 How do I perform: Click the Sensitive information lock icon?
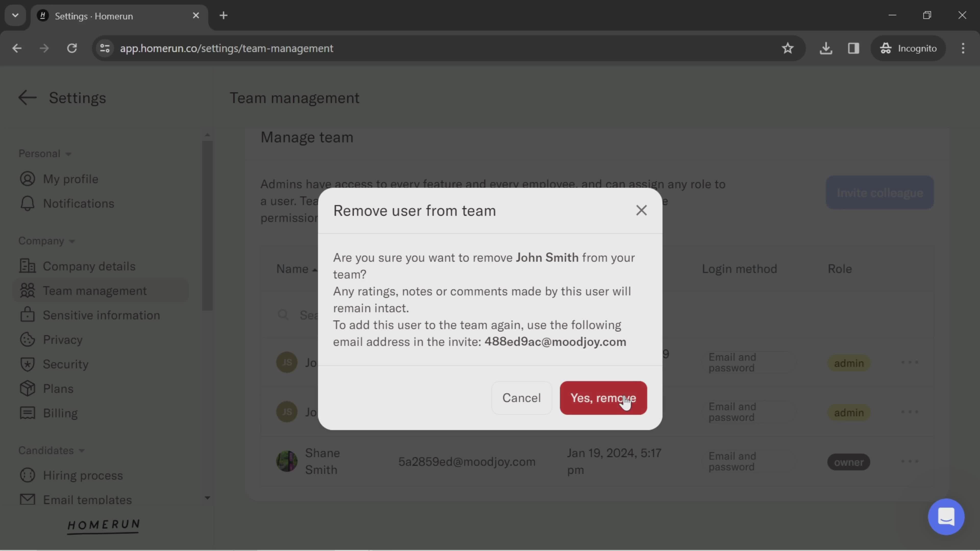click(x=27, y=315)
